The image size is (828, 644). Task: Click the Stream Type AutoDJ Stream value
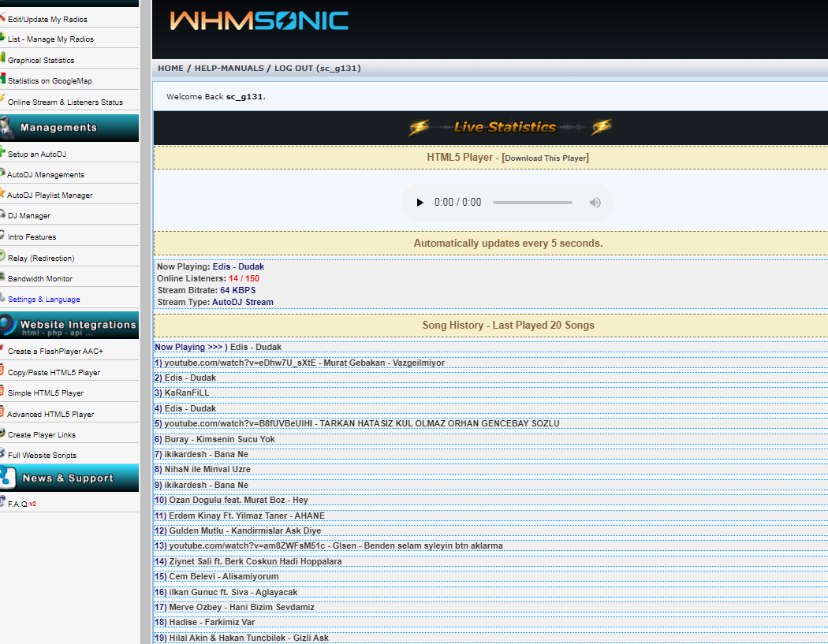pos(243,302)
